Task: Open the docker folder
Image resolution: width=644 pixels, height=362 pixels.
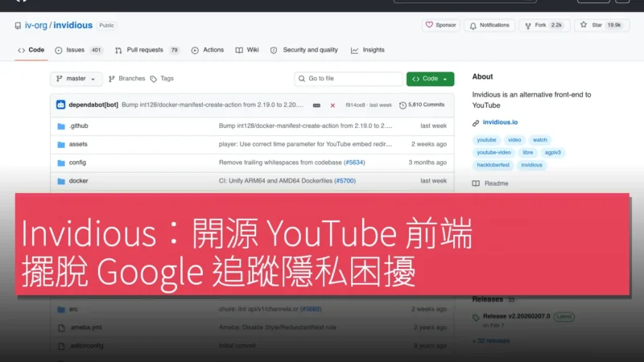Action: click(x=78, y=180)
